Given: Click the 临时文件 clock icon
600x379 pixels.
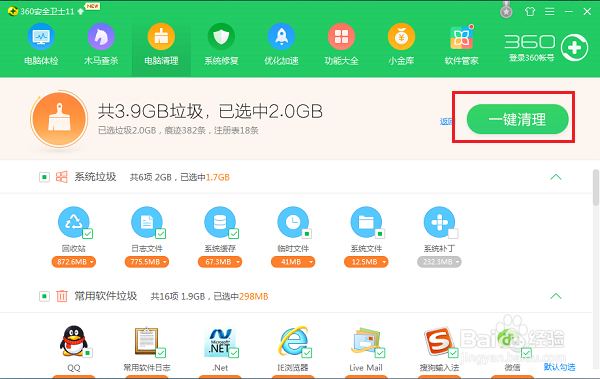Looking at the screenshot, I should click(x=293, y=222).
